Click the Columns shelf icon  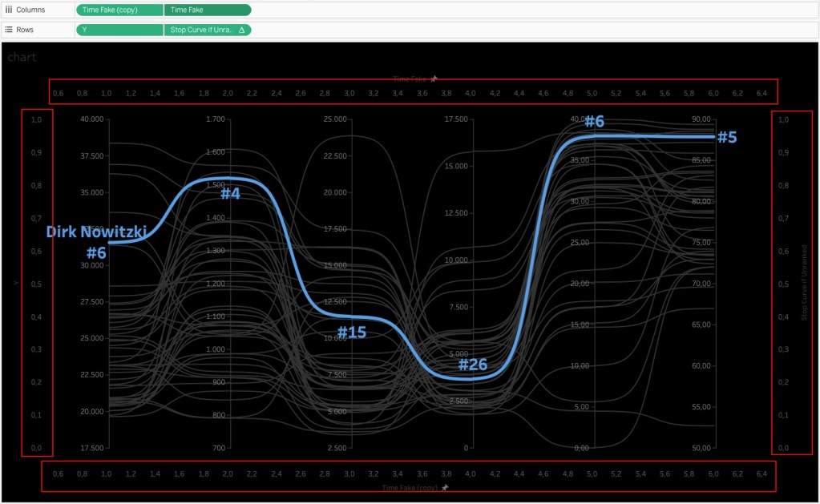8,10
